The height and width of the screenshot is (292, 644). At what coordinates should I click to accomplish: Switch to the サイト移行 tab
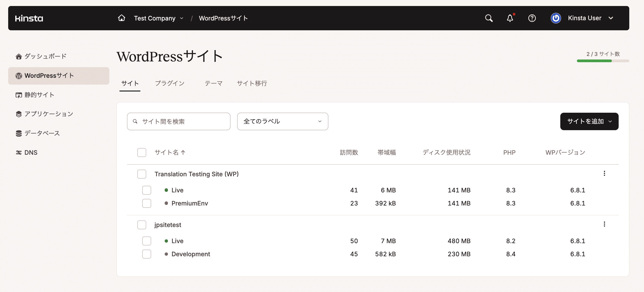click(x=252, y=83)
